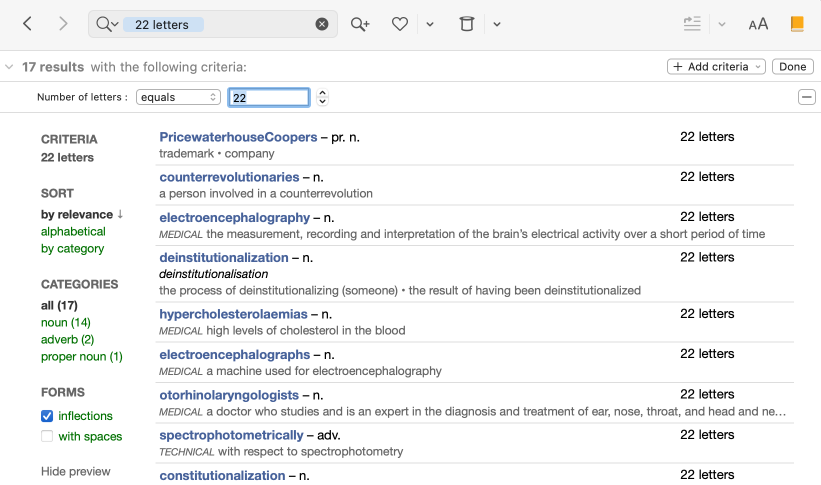This screenshot has height=485, width=821.
Task: Clear the search field with the X icon
Action: click(x=322, y=24)
